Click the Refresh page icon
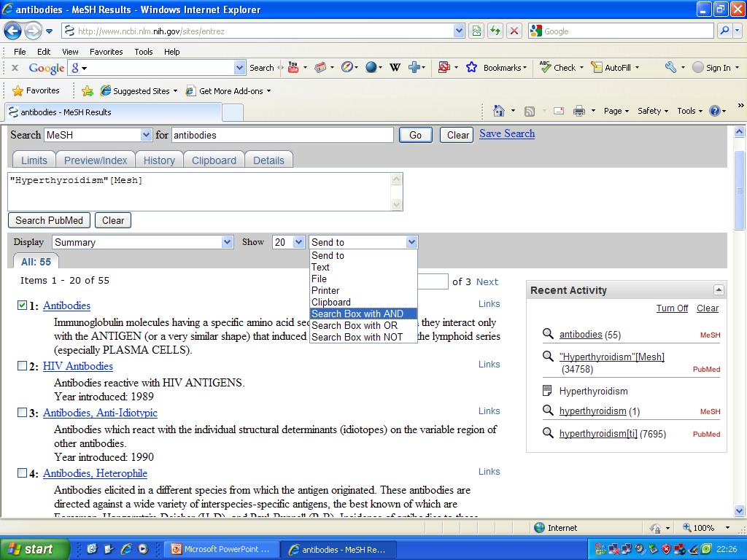 pyautogui.click(x=495, y=31)
